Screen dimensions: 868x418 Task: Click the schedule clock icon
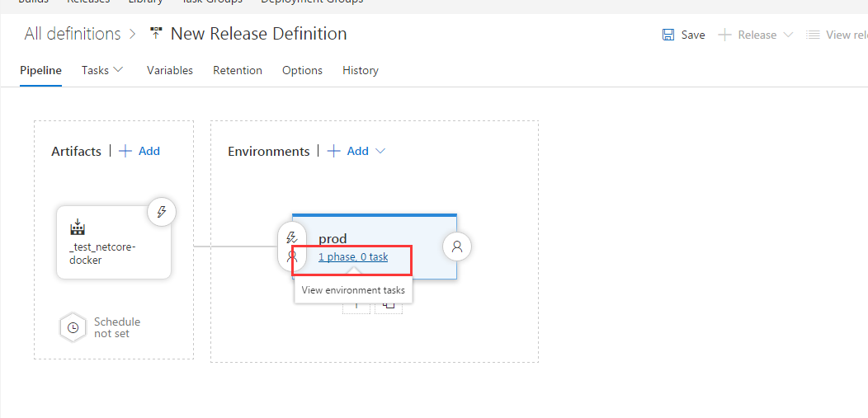point(73,327)
